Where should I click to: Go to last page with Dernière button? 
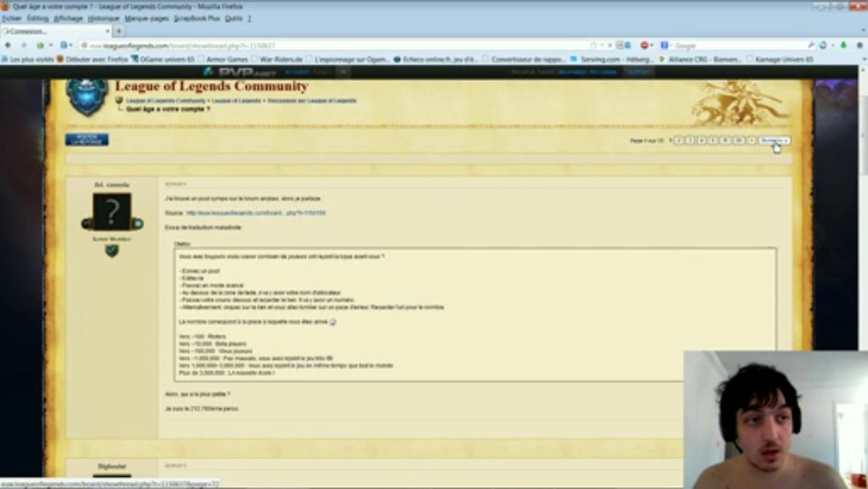pos(774,141)
